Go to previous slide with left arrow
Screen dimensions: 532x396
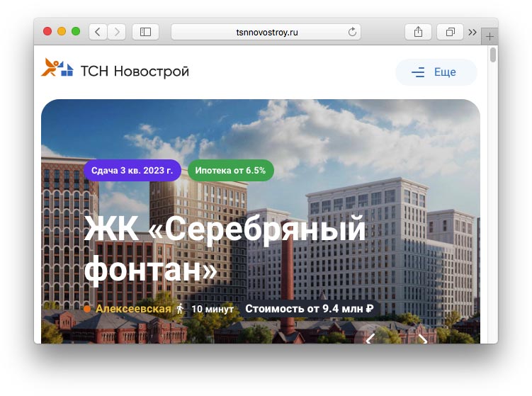coord(370,339)
